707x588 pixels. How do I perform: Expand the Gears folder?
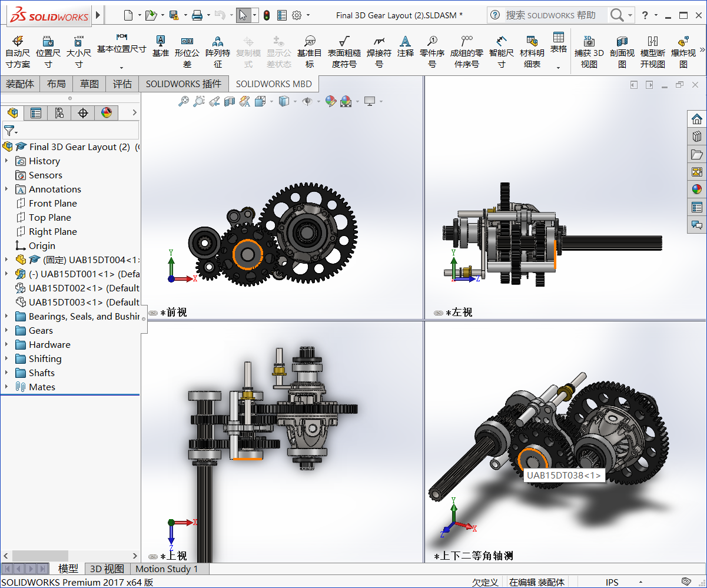(6, 330)
